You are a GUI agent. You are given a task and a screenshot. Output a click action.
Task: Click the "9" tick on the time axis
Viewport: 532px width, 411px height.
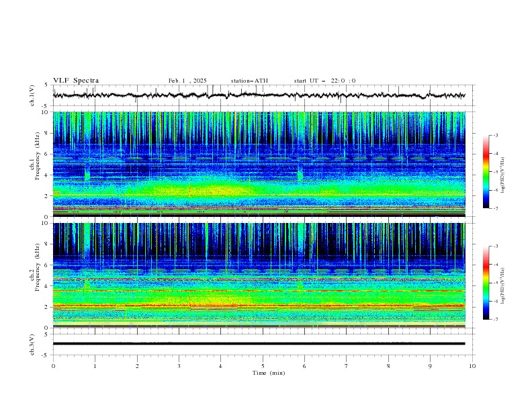[x=430, y=366]
